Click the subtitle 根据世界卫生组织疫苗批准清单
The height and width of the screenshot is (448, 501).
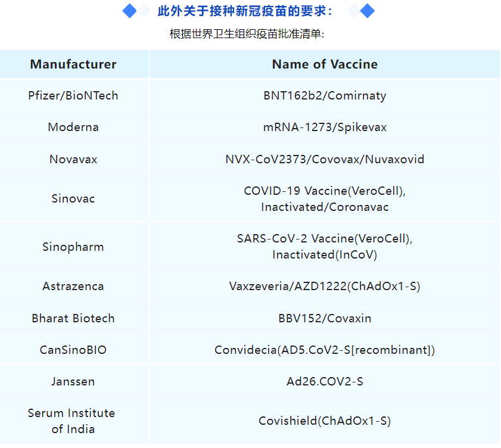(x=247, y=34)
